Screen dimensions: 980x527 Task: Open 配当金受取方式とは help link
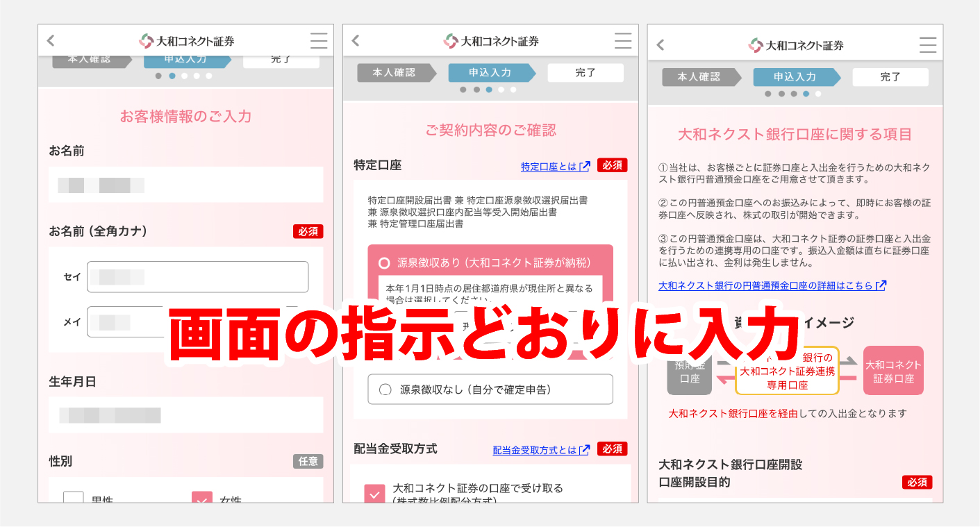542,450
